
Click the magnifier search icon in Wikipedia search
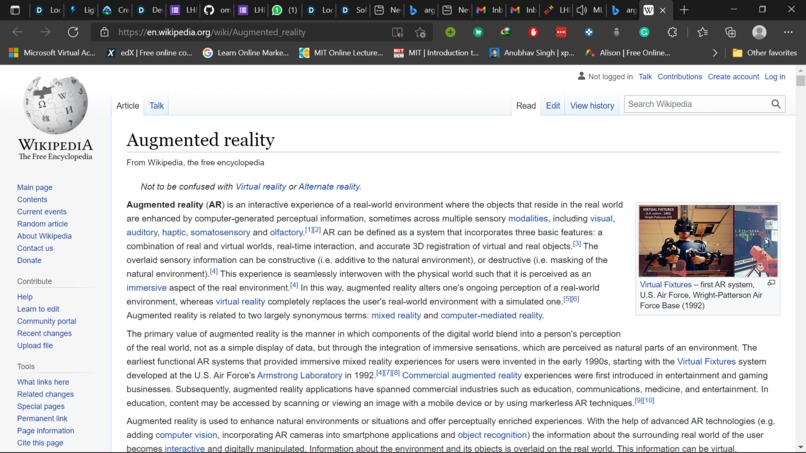click(x=776, y=104)
